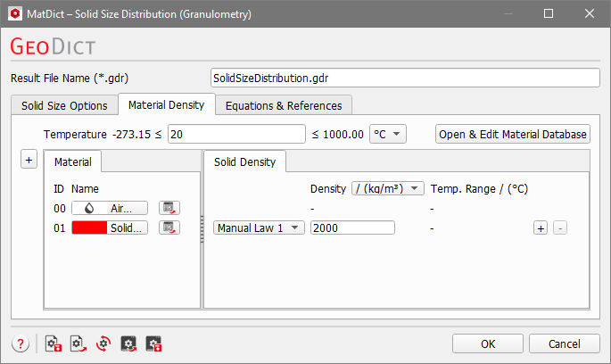Load settings from project (dark gear with arrow)
The image size is (611, 364).
point(128,343)
